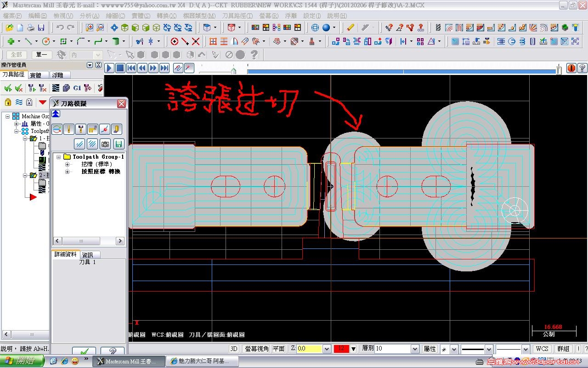
Task: Open the 檔案(F) menu
Action: (x=12, y=16)
